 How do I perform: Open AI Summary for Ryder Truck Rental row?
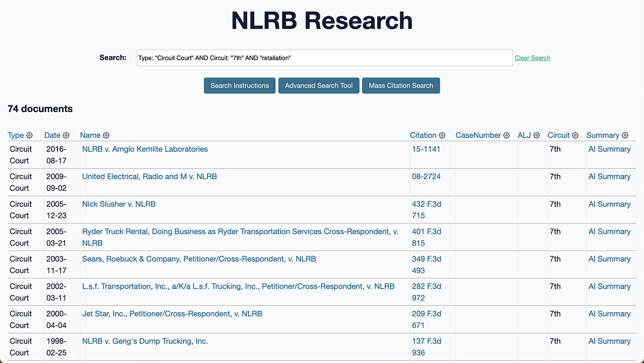tap(609, 232)
